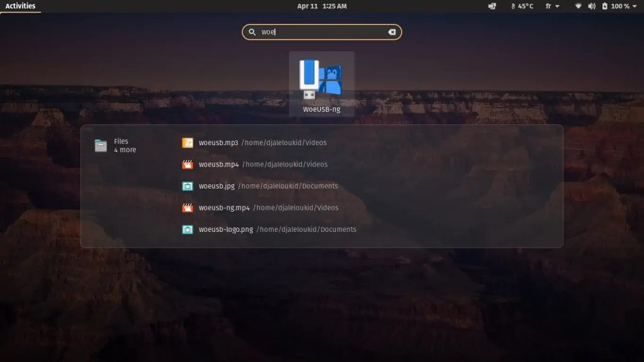Viewport: 644px width, 362px height.
Task: Launch the WoeUSB-ng application icon
Action: (321, 80)
